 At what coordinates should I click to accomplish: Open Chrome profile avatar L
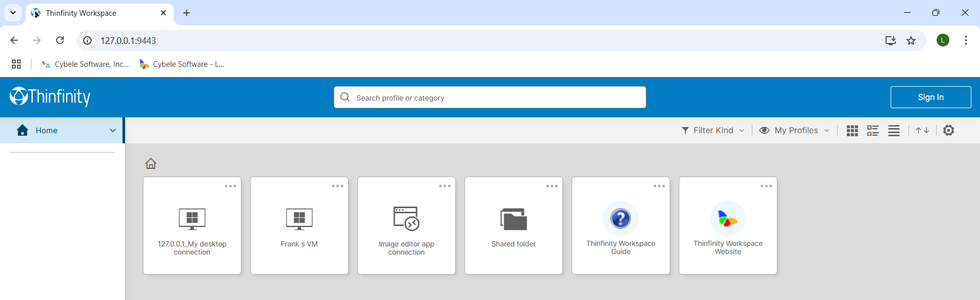pyautogui.click(x=943, y=40)
